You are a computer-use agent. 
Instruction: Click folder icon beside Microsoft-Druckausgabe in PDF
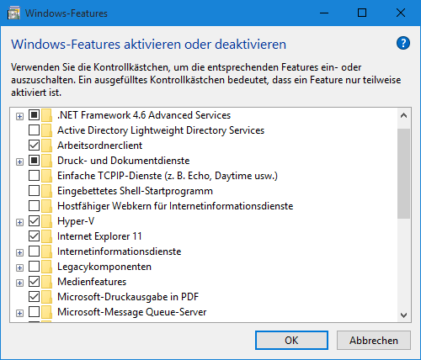(47, 297)
